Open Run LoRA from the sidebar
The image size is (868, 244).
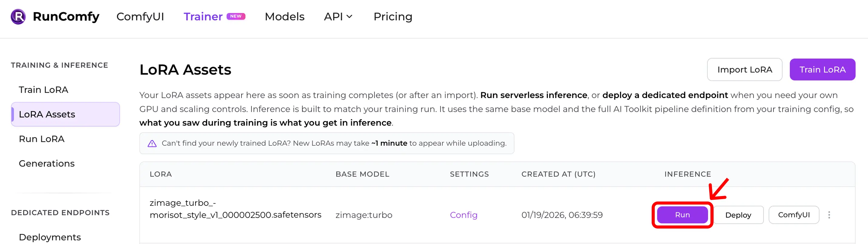point(42,139)
